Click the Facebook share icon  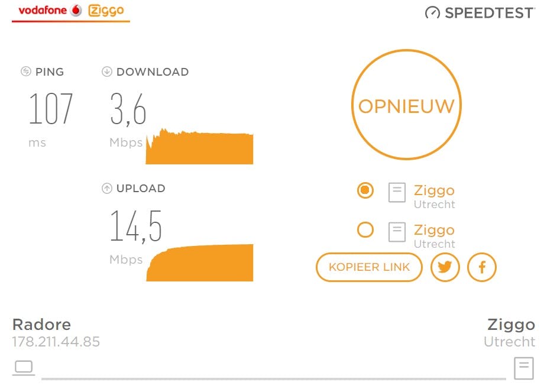[482, 267]
